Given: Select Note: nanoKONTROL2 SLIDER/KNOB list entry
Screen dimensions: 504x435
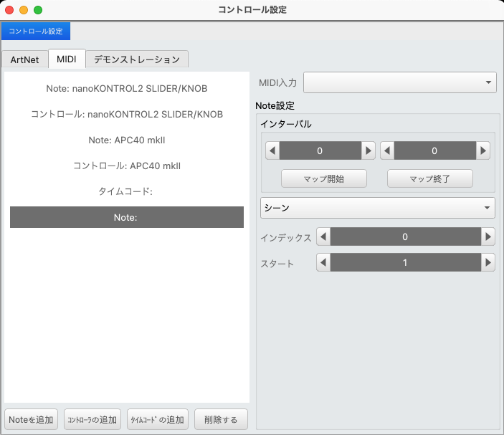Looking at the screenshot, I should (127, 88).
